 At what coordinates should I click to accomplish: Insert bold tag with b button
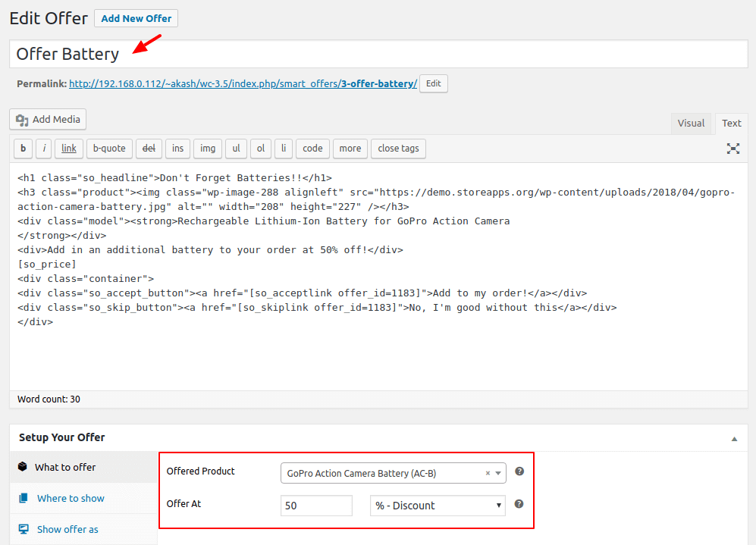[24, 149]
